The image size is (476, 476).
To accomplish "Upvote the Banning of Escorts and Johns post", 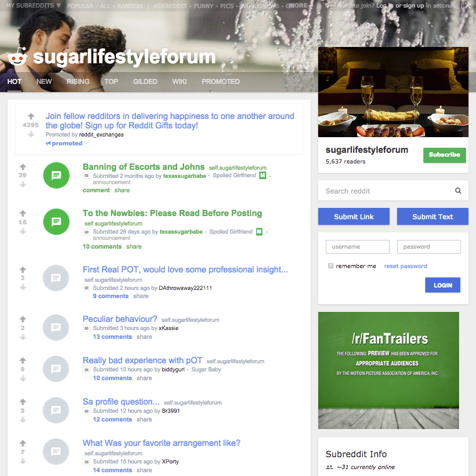I will pyautogui.click(x=23, y=167).
